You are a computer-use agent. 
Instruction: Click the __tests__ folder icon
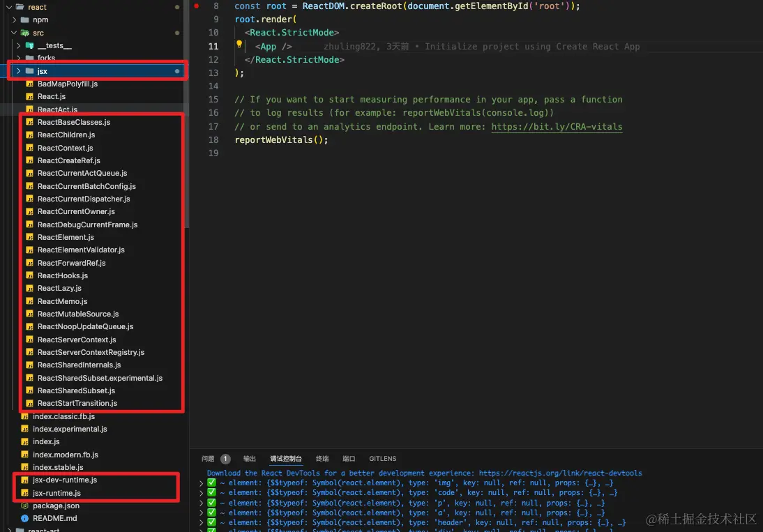coord(30,46)
